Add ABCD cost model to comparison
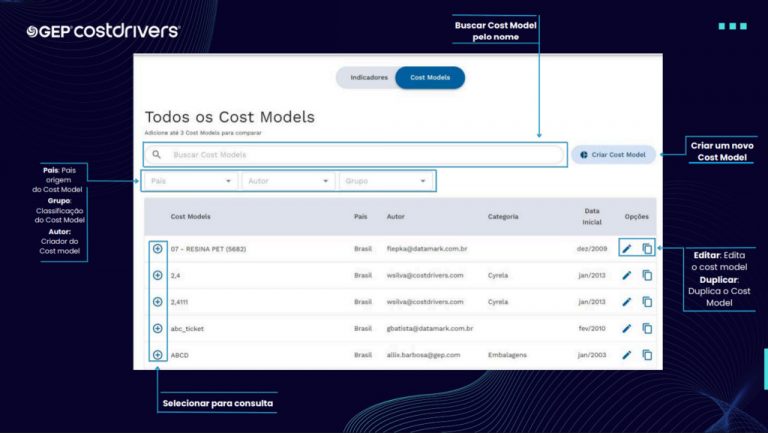The width and height of the screenshot is (768, 433). coord(158,355)
